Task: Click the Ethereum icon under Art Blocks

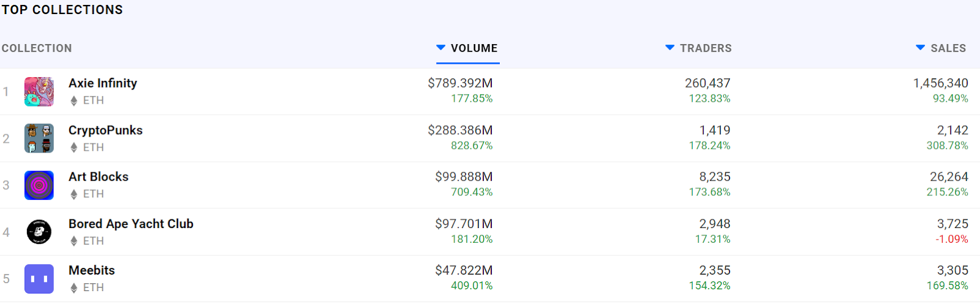Action: point(73,194)
